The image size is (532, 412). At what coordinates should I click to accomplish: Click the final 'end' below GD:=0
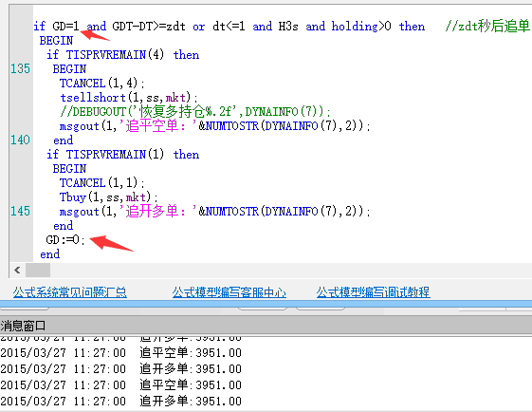tap(50, 254)
